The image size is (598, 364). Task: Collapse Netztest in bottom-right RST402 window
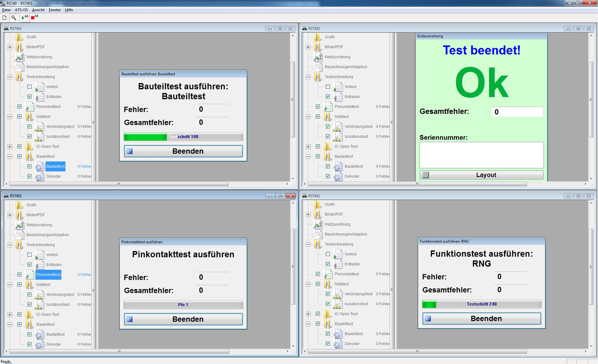tap(308, 284)
